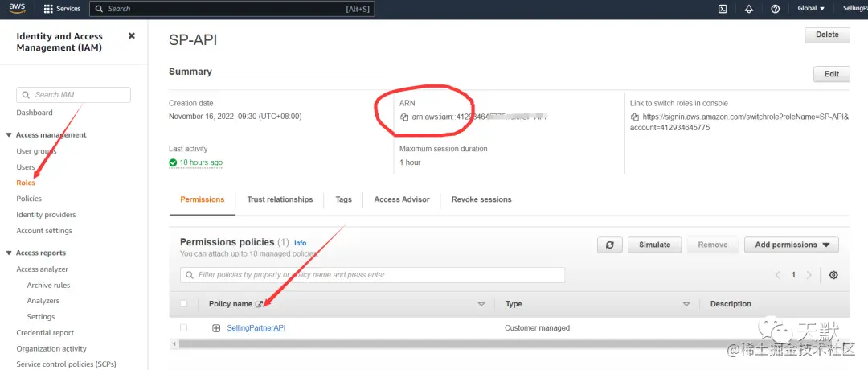Screen dimensions: 868x370
Task: Open Archive rules in the sidebar
Action: [x=49, y=286]
